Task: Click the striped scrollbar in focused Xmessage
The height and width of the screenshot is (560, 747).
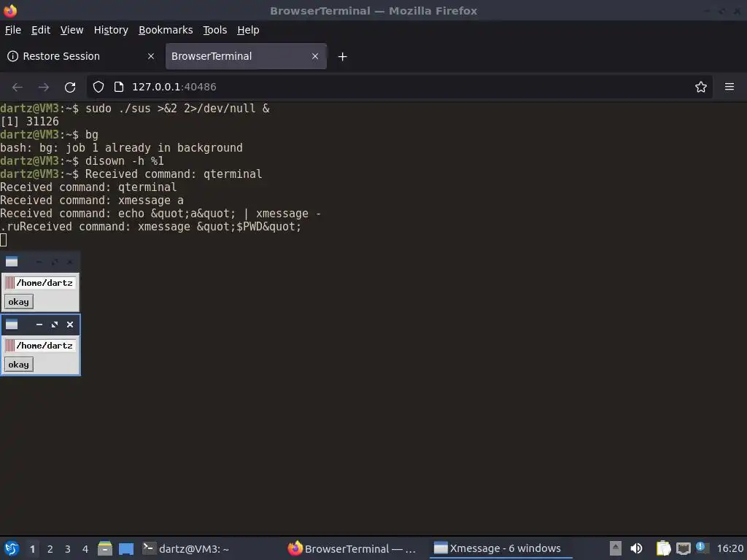Action: point(9,346)
